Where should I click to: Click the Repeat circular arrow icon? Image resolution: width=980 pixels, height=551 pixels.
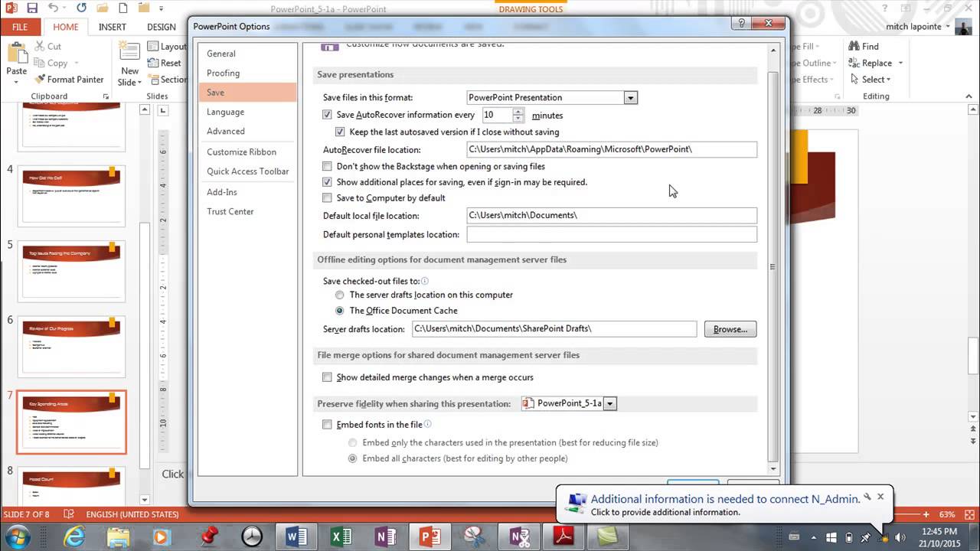pos(80,8)
